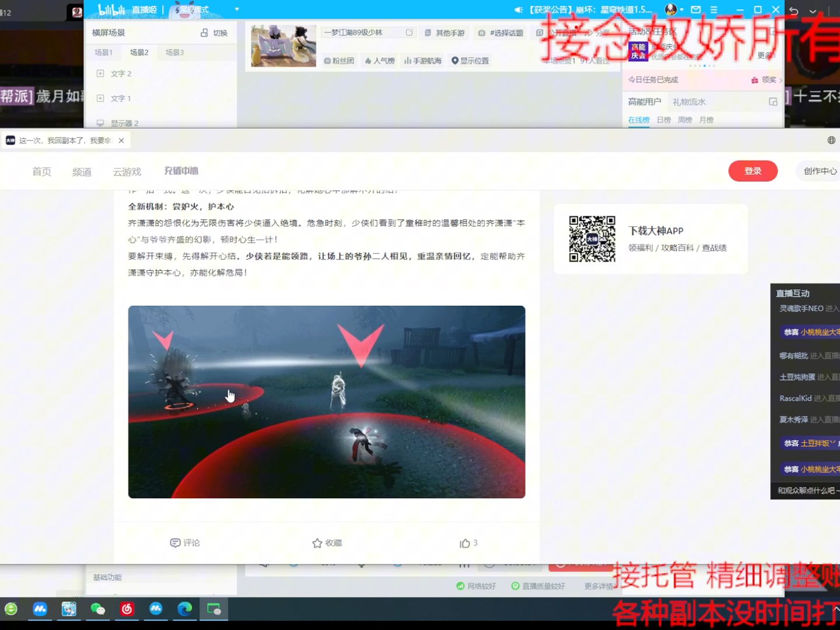Select 高能用户 tab
The width and height of the screenshot is (840, 630).
coord(645,102)
